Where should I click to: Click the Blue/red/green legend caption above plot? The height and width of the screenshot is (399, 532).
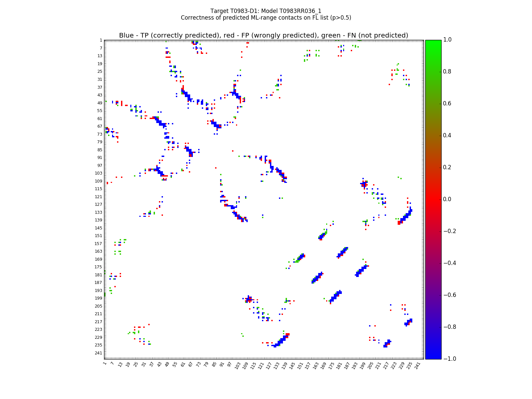point(263,36)
